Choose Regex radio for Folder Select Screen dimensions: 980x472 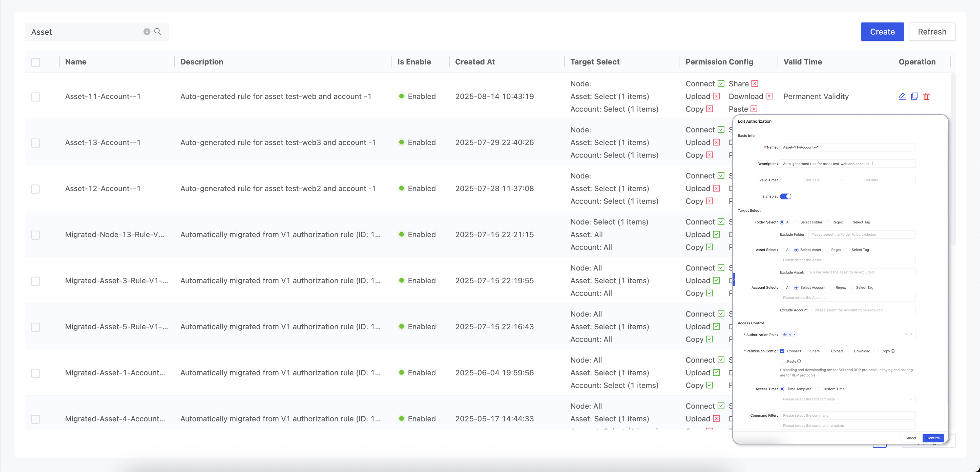pos(828,222)
